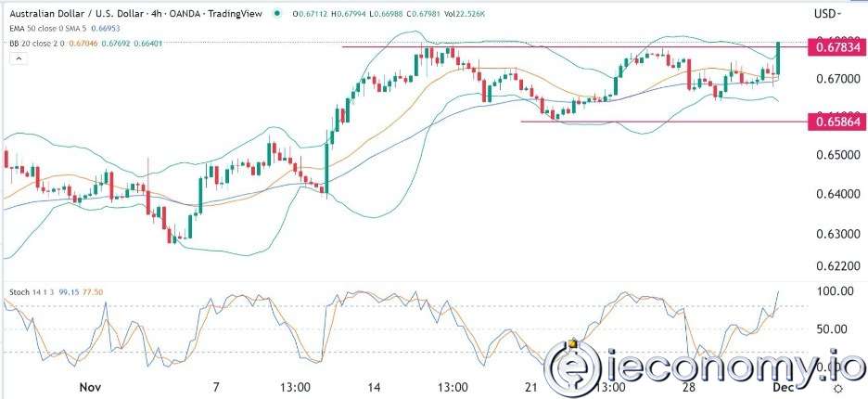Click the Dec label on the time axis
The width and height of the screenshot is (868, 399).
tap(779, 385)
